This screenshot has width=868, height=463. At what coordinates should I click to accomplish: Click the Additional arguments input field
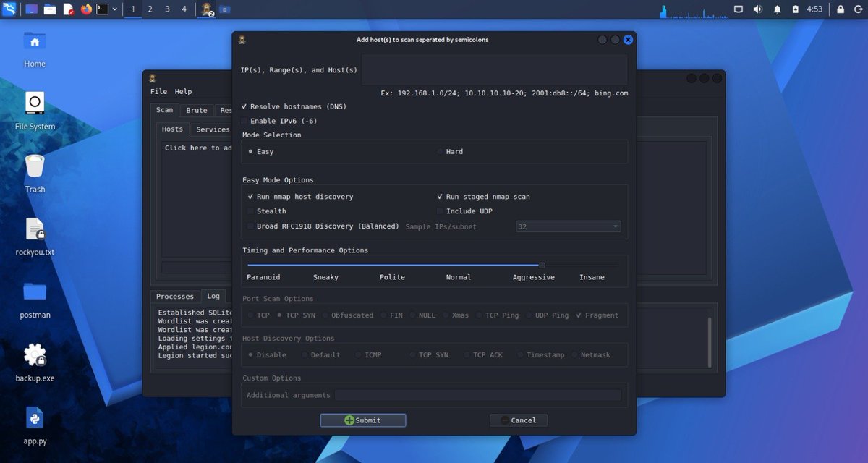[477, 395]
